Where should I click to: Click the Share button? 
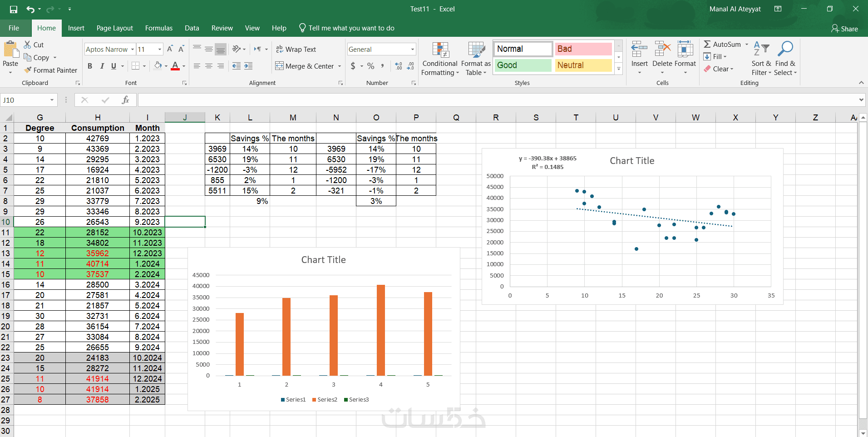[844, 29]
